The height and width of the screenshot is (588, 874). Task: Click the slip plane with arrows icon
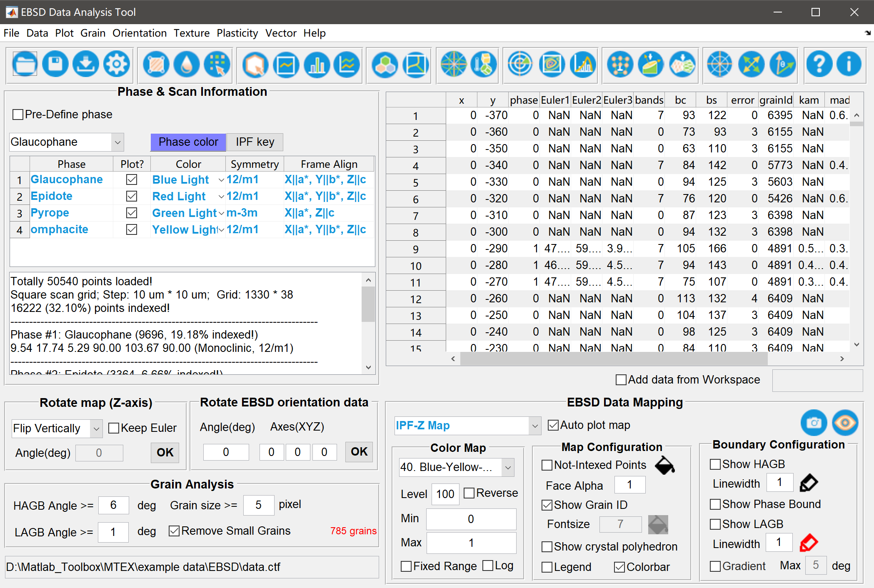pos(651,64)
